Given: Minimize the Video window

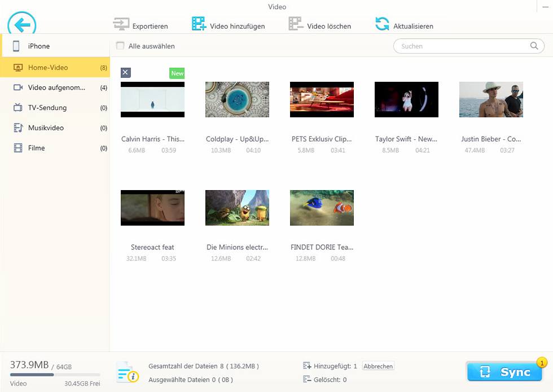Looking at the screenshot, I should [x=545, y=7].
